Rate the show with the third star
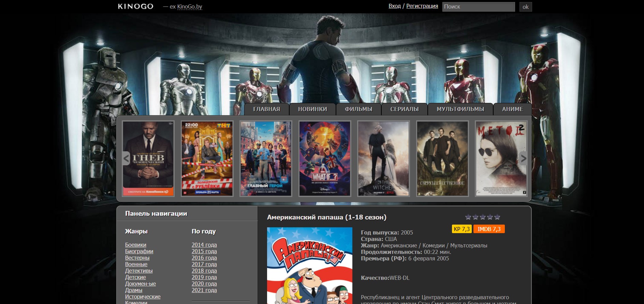This screenshot has width=644, height=304. pos(483,217)
